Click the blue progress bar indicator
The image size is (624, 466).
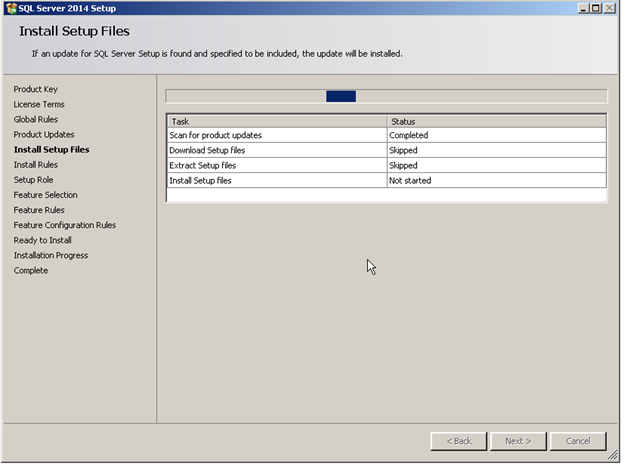(341, 96)
